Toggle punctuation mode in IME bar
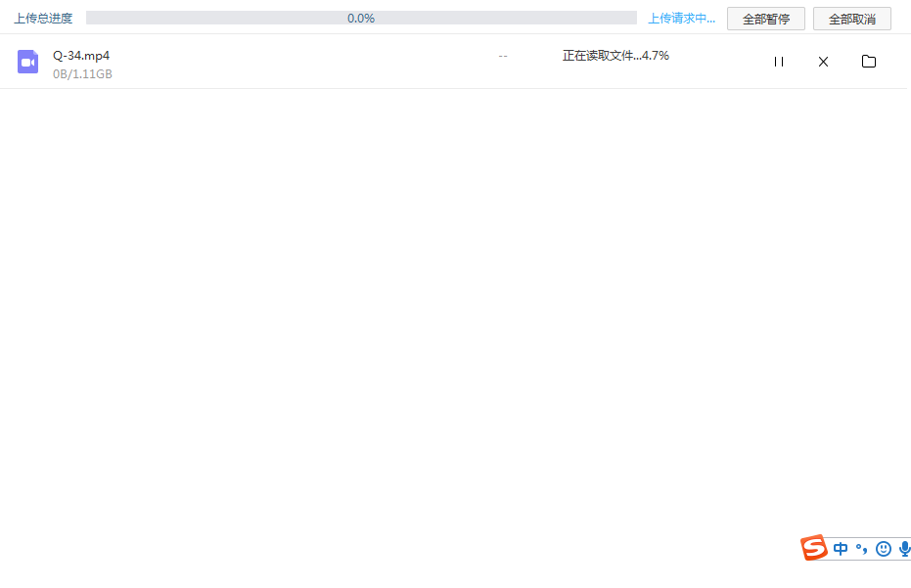The width and height of the screenshot is (911, 588). tap(862, 549)
